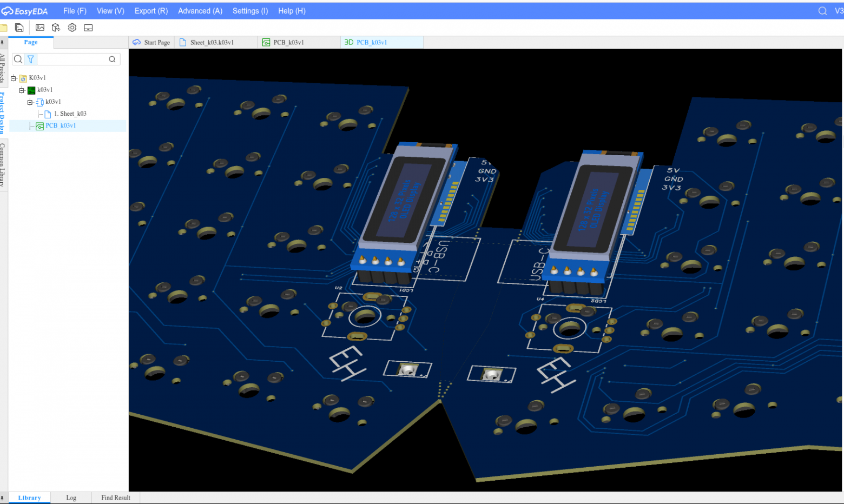
Task: Collapse the K03v1 project node
Action: (x=14, y=78)
